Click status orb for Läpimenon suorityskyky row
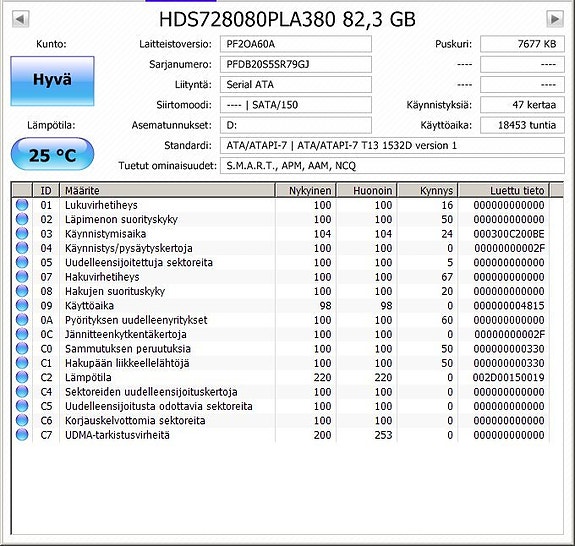Image resolution: width=575 pixels, height=546 pixels. pos(22,219)
